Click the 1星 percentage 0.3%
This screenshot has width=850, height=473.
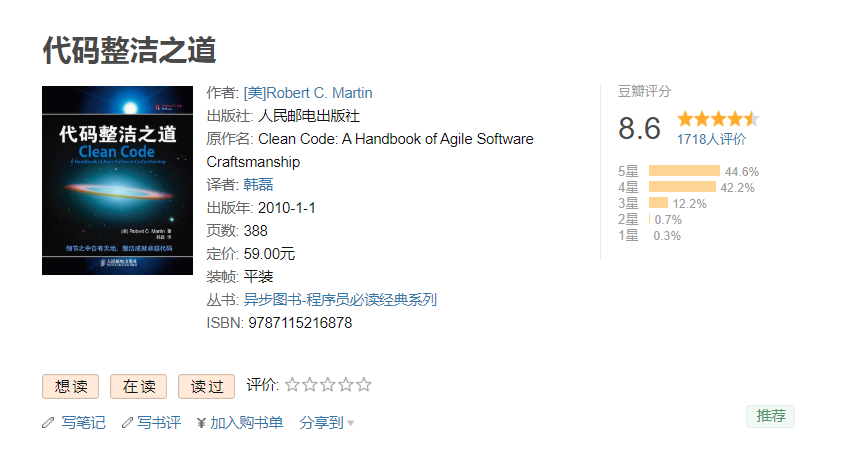pyautogui.click(x=667, y=236)
